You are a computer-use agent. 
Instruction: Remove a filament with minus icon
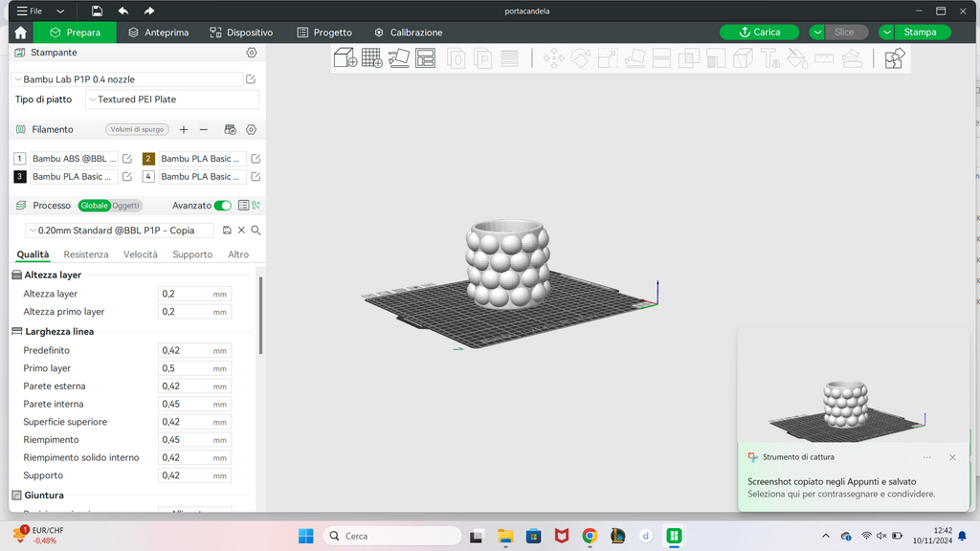coord(204,129)
